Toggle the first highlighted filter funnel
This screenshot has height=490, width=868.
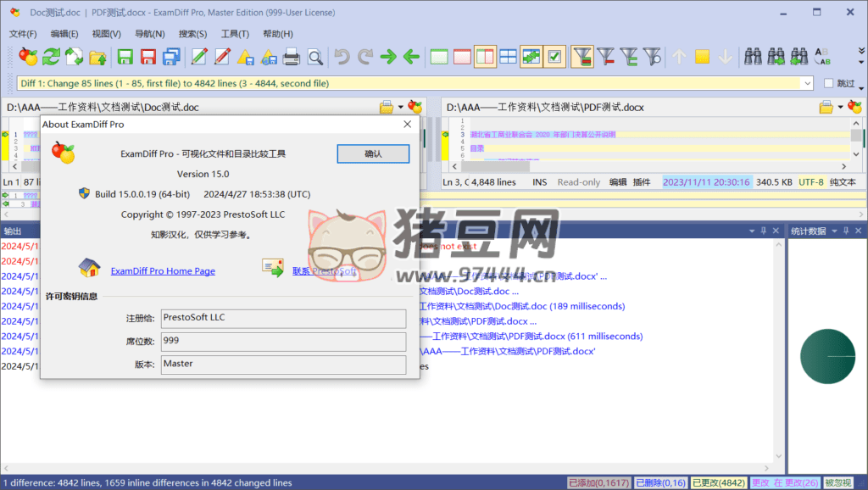(x=582, y=57)
